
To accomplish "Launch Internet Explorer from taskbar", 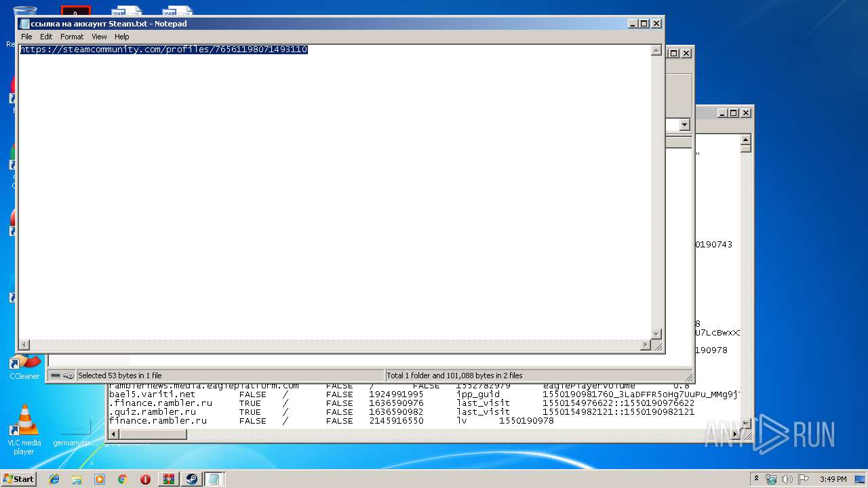I will pyautogui.click(x=54, y=479).
